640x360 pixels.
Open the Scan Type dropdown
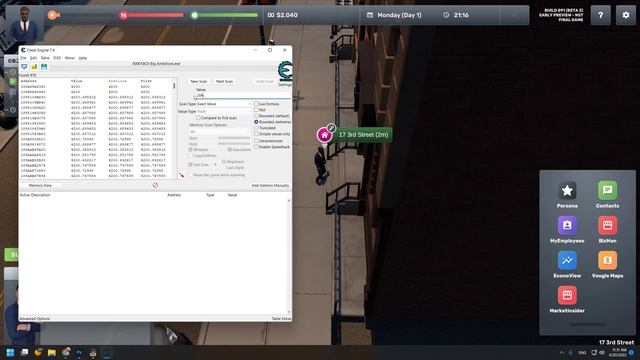click(224, 104)
